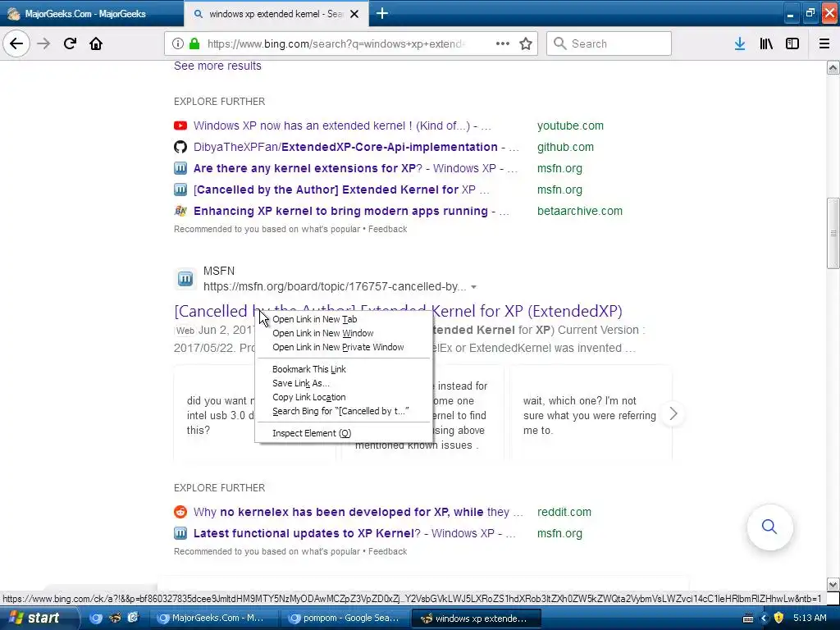Open [Cancelled by the Author] Extended Kernel explore-further link
The width and height of the screenshot is (840, 630).
(341, 189)
